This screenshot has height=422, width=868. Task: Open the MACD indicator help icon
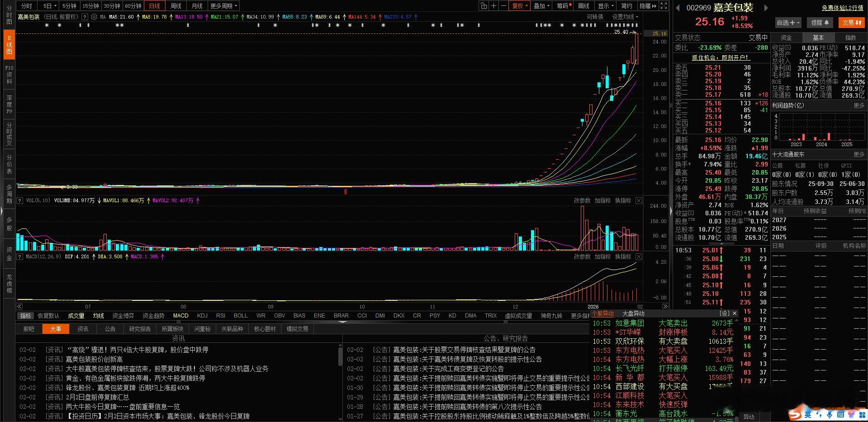20,256
